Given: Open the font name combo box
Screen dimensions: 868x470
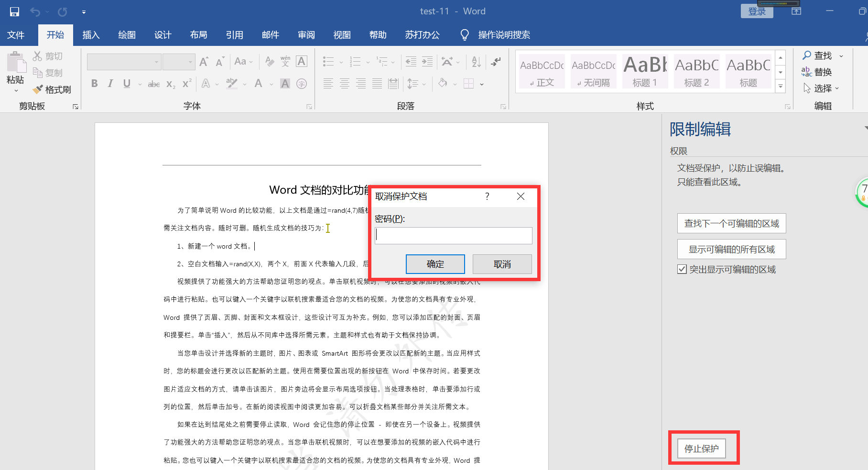Looking at the screenshot, I should click(x=124, y=62).
